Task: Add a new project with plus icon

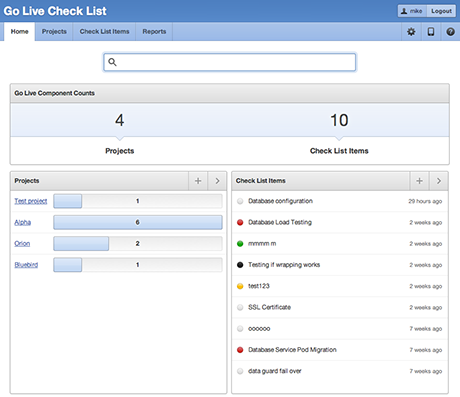Action: point(198,181)
